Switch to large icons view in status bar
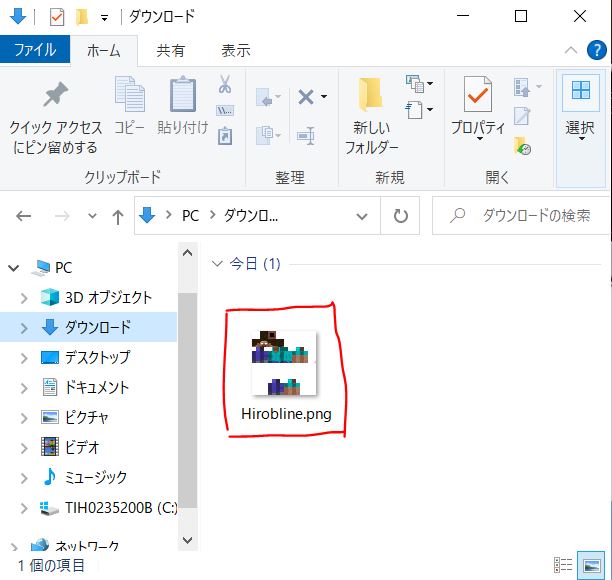612x580 pixels. click(591, 564)
